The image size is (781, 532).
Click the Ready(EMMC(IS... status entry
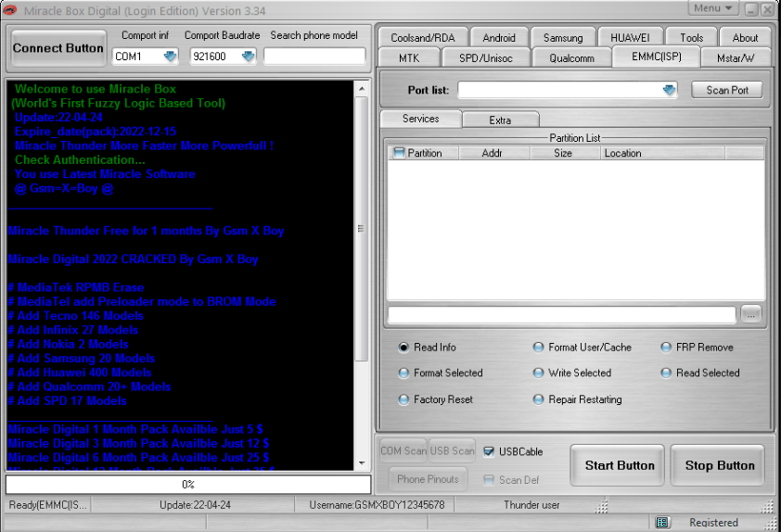coord(48,505)
